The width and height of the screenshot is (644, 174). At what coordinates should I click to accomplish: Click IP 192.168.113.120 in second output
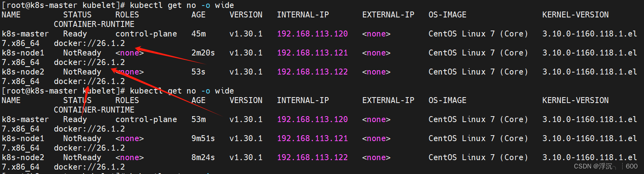[x=312, y=119]
